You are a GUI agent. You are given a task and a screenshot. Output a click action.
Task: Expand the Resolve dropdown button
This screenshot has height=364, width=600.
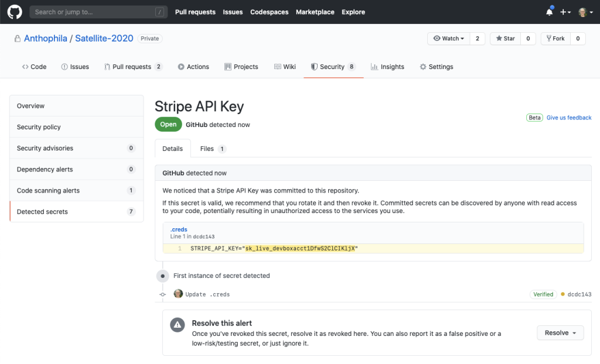tap(560, 333)
